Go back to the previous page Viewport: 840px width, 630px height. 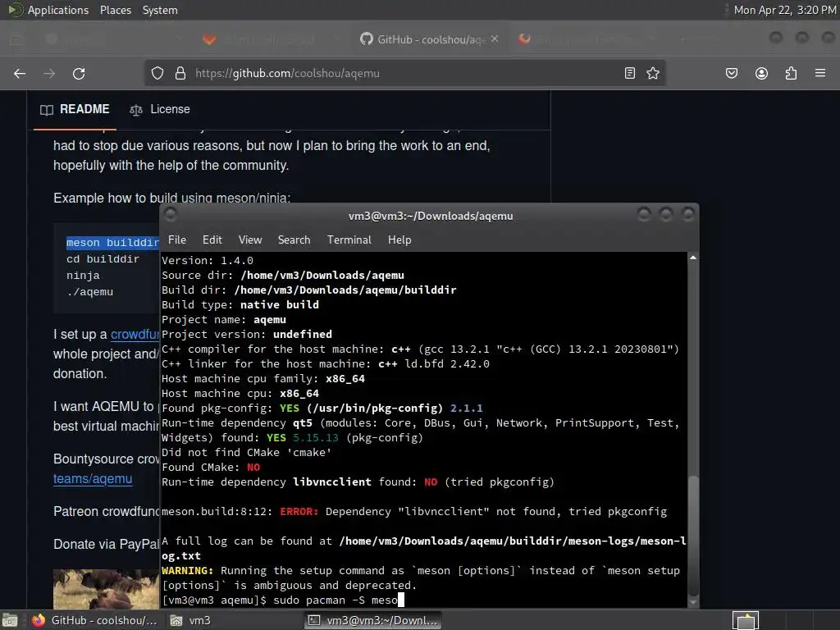pos(20,73)
